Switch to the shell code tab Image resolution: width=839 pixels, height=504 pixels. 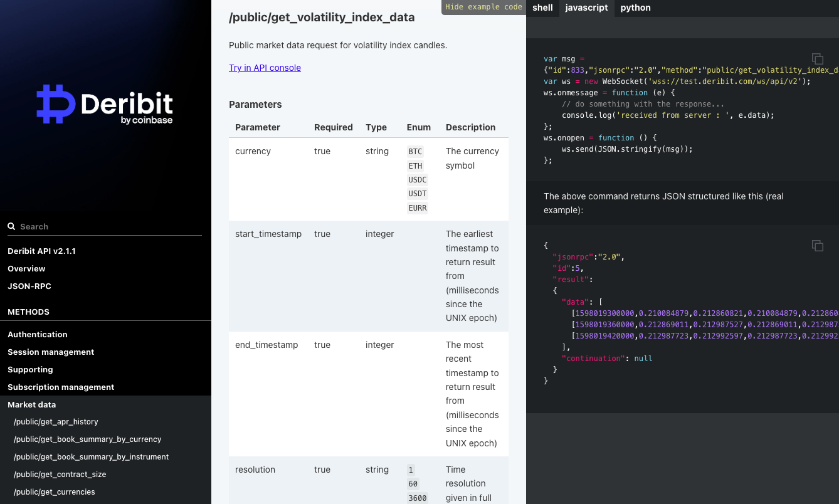[542, 8]
